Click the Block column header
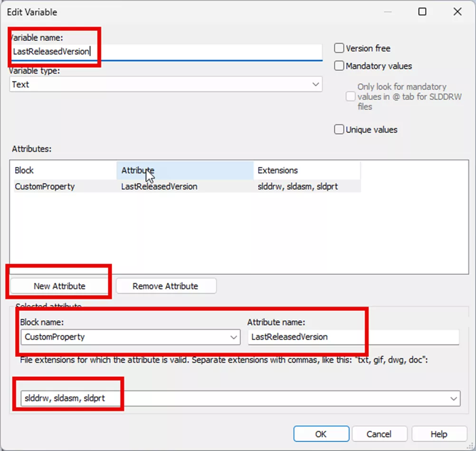This screenshot has height=451, width=476. [x=24, y=170]
